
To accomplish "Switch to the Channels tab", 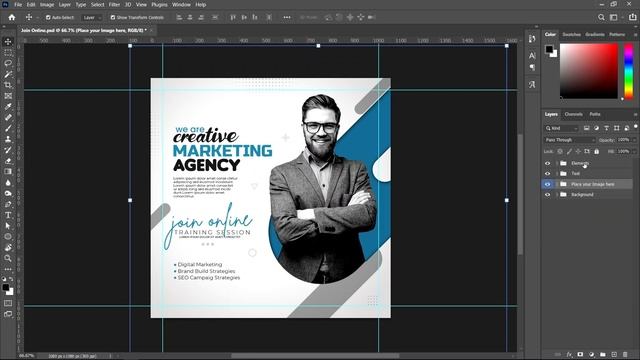I will pos(573,114).
